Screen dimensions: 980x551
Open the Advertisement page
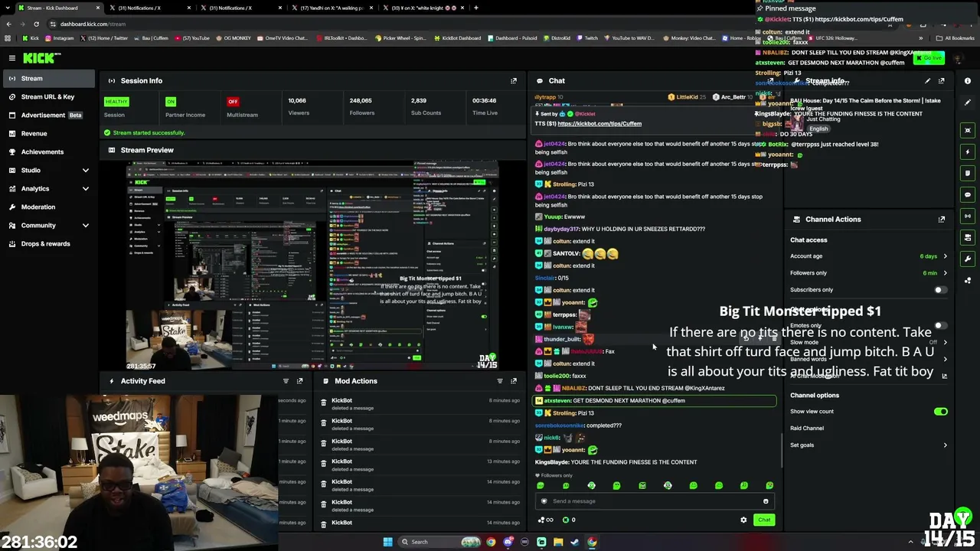click(47, 115)
